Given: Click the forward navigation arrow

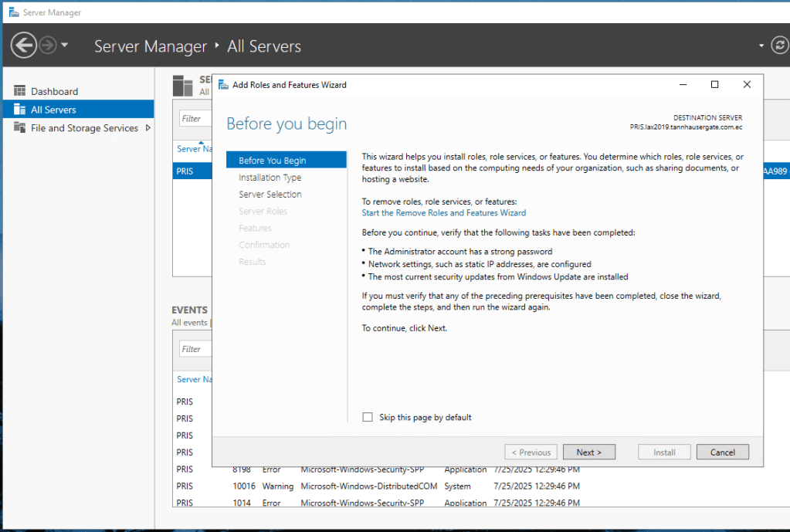Looking at the screenshot, I should pos(48,46).
